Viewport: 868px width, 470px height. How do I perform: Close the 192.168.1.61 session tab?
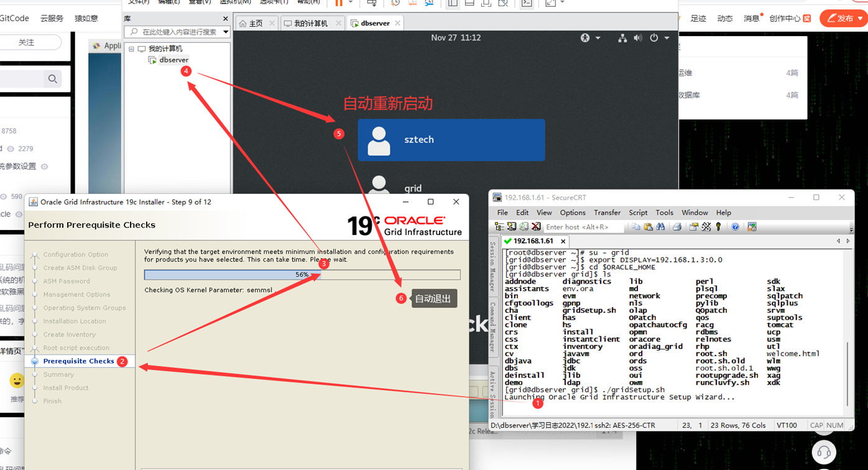(x=563, y=241)
